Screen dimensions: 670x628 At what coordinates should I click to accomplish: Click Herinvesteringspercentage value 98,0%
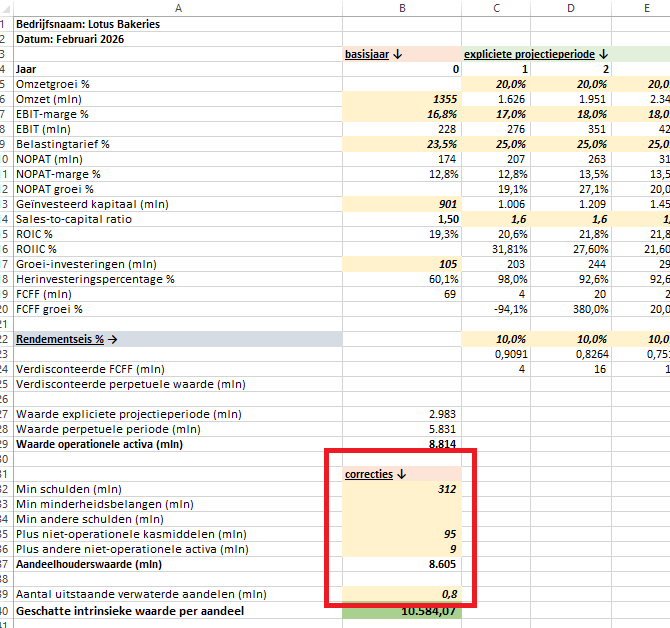(x=496, y=279)
